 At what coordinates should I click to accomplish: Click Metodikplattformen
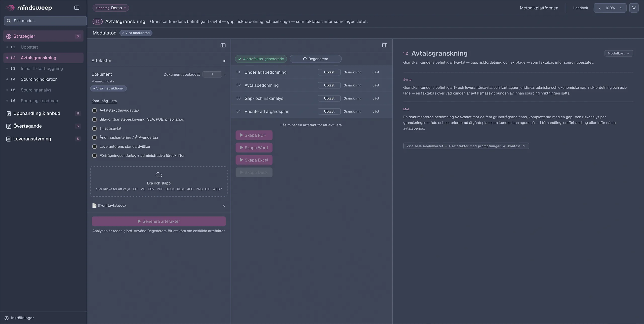(539, 8)
